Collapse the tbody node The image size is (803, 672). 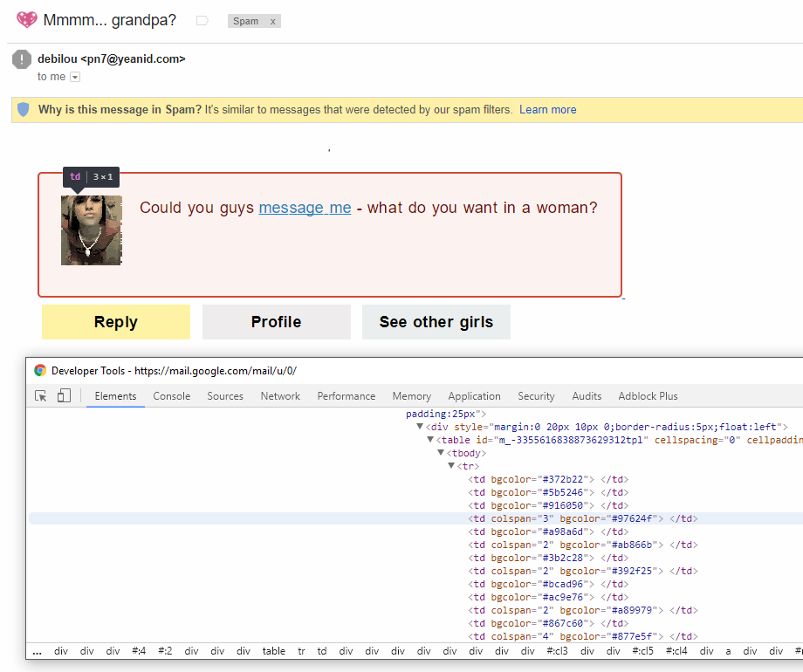pos(441,452)
